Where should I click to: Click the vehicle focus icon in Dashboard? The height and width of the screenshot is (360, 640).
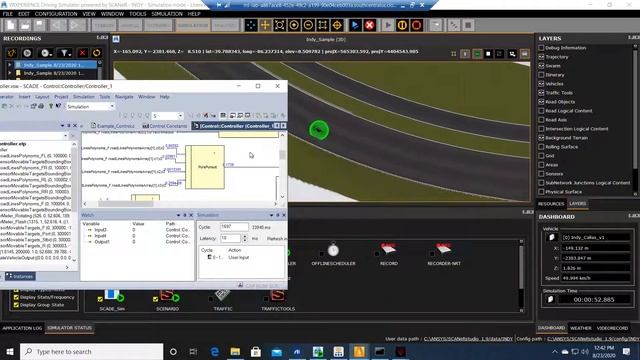coord(552,237)
